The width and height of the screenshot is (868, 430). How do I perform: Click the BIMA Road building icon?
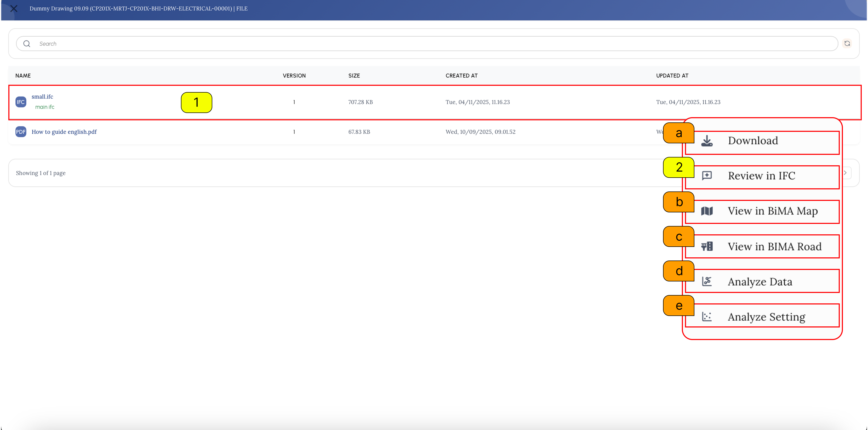[707, 246]
